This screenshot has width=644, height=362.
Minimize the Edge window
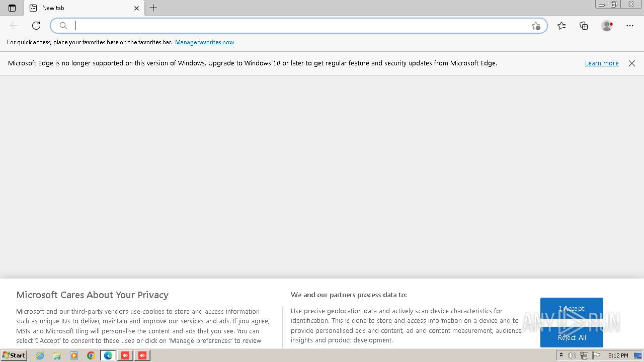tap(601, 5)
